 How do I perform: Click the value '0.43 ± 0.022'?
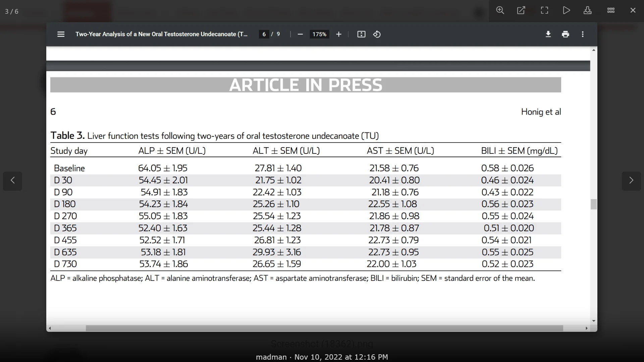tap(507, 192)
